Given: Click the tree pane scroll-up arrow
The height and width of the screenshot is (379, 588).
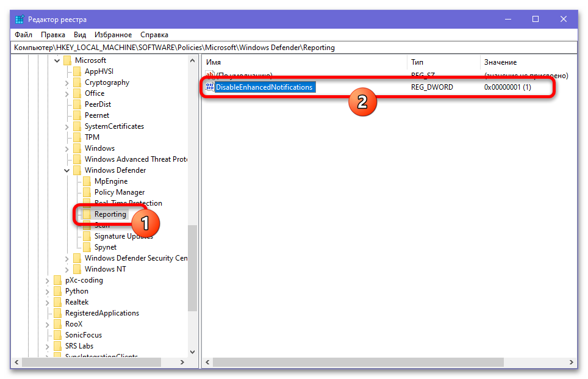Looking at the screenshot, I should pos(192,60).
